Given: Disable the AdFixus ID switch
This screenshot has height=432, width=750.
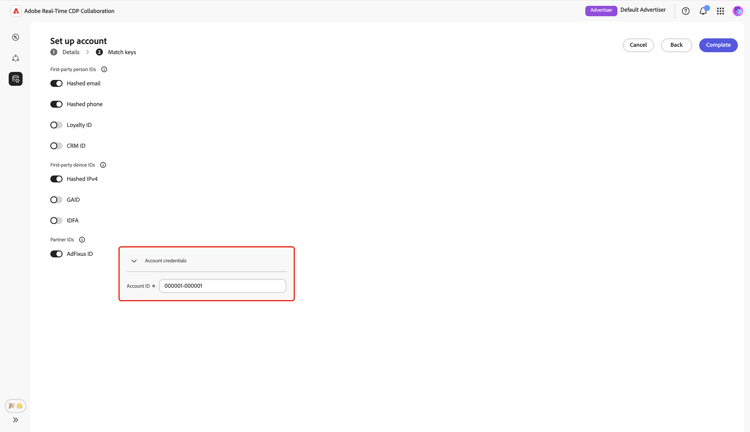Looking at the screenshot, I should (x=56, y=254).
